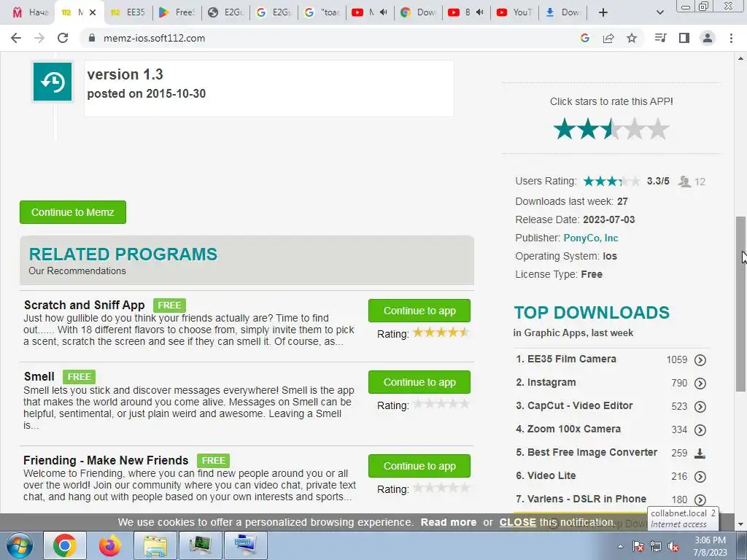
Task: Open Varlens DSLR in Phone arrow icon
Action: coord(700,499)
